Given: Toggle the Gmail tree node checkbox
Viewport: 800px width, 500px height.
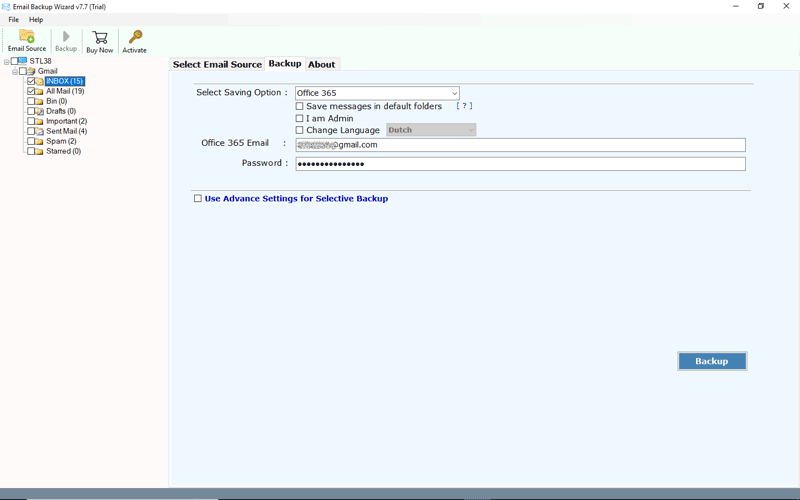Looking at the screenshot, I should [23, 71].
